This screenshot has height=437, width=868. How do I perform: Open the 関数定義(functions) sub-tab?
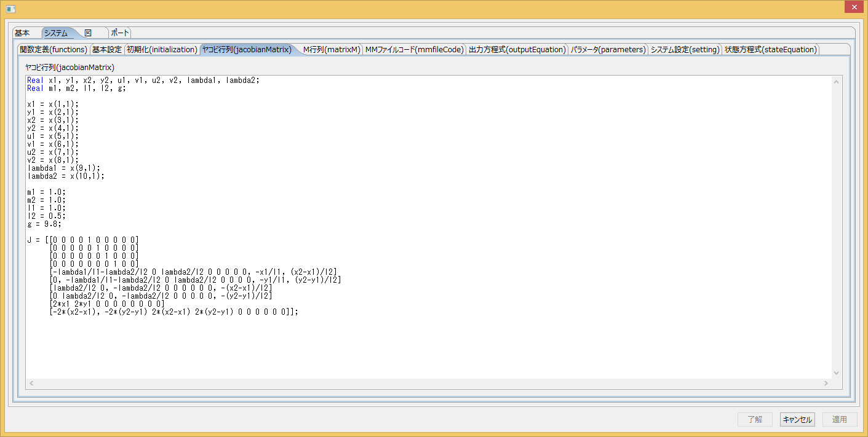[x=53, y=50]
